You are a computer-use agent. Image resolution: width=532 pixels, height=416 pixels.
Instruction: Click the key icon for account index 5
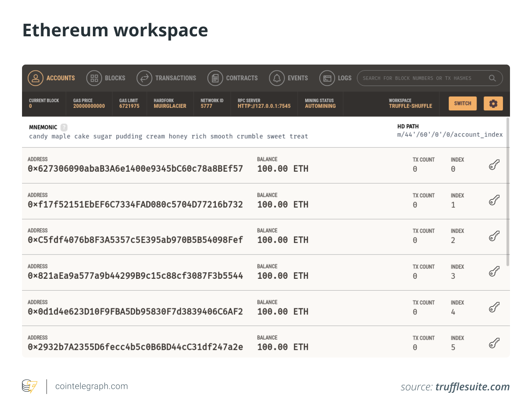click(494, 344)
